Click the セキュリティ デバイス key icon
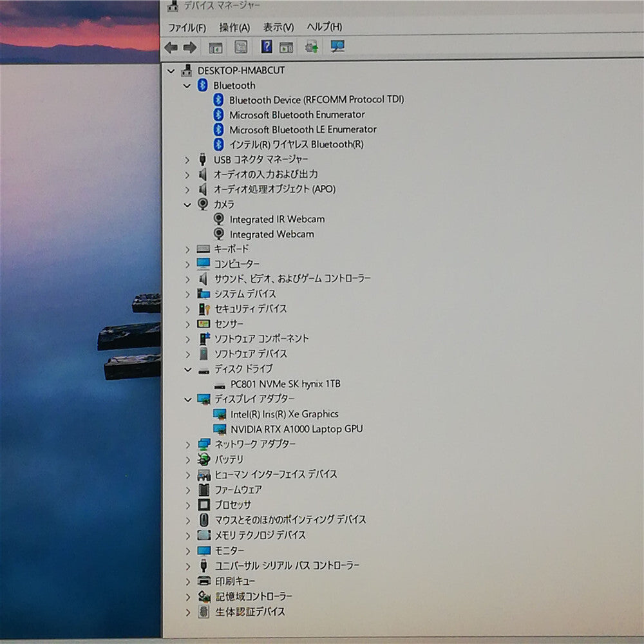The height and width of the screenshot is (644, 644). pyautogui.click(x=204, y=309)
